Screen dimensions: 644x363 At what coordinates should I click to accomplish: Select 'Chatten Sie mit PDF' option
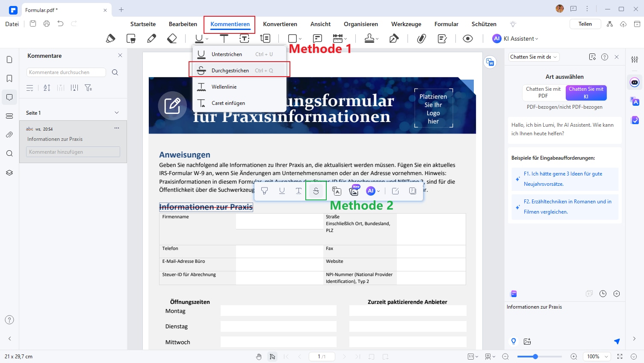[544, 92]
